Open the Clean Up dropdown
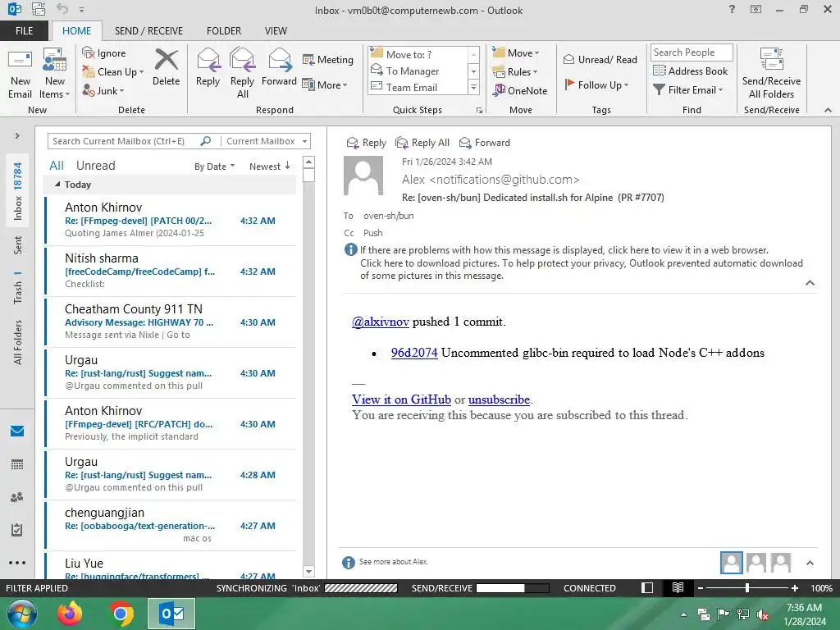Viewport: 840px width, 630px height. tap(113, 72)
